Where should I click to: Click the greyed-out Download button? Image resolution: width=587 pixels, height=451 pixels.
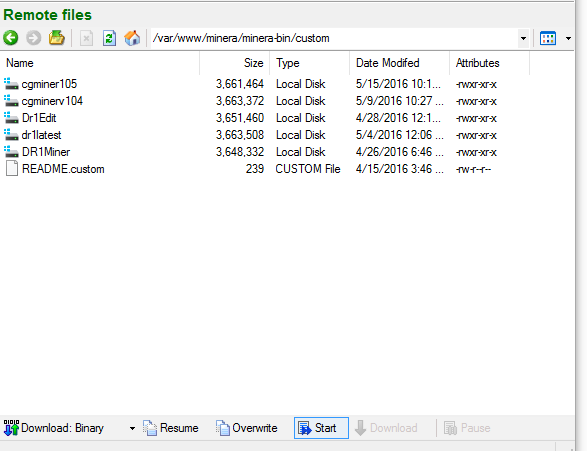click(x=386, y=428)
